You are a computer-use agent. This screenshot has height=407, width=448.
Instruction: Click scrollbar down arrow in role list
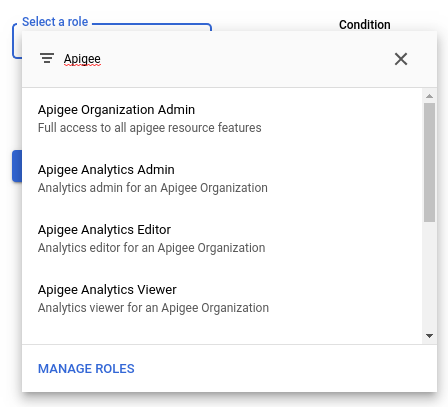pyautogui.click(x=429, y=336)
